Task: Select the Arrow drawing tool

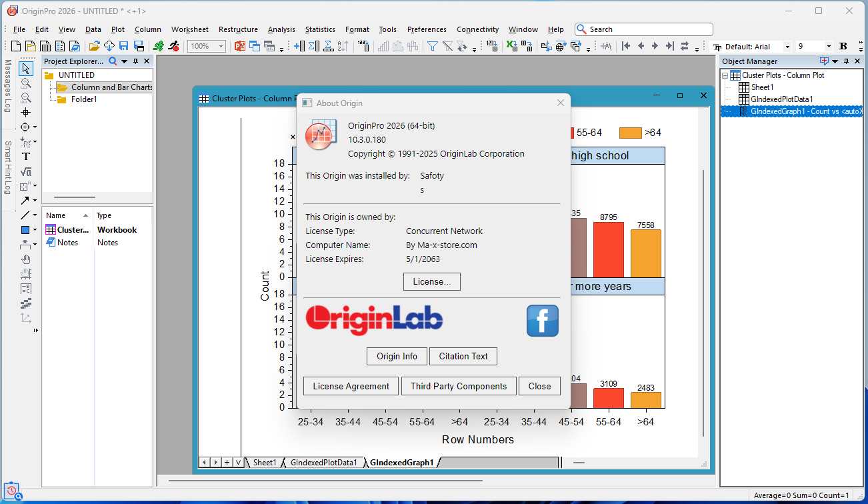Action: 27,201
